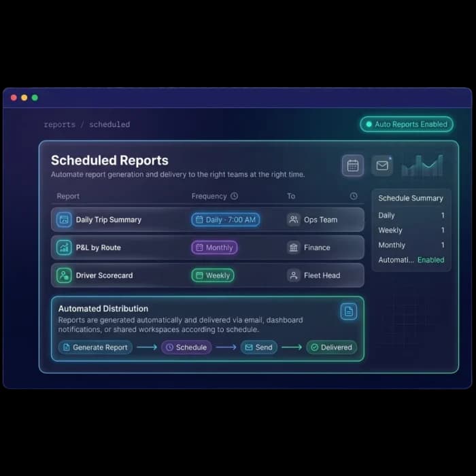
Task: Select the Daily Trip Summary report icon
Action: click(x=64, y=220)
